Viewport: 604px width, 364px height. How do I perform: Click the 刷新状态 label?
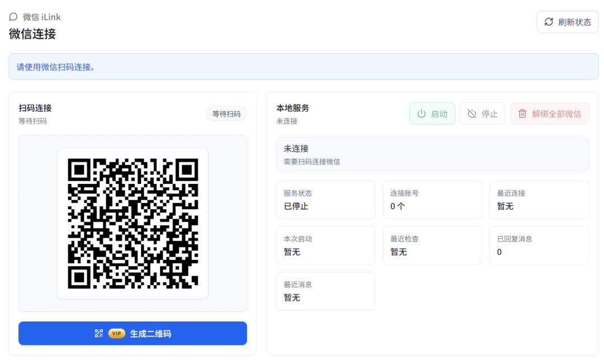click(574, 22)
